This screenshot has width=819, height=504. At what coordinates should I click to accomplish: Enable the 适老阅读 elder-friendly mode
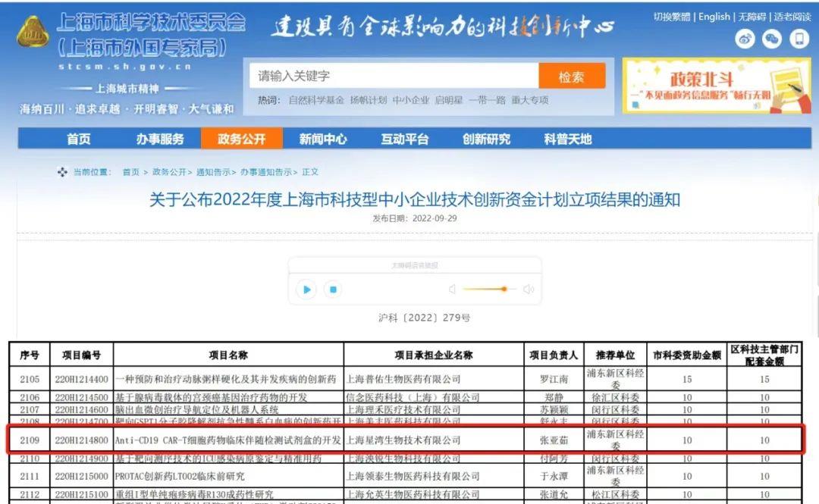(792, 17)
